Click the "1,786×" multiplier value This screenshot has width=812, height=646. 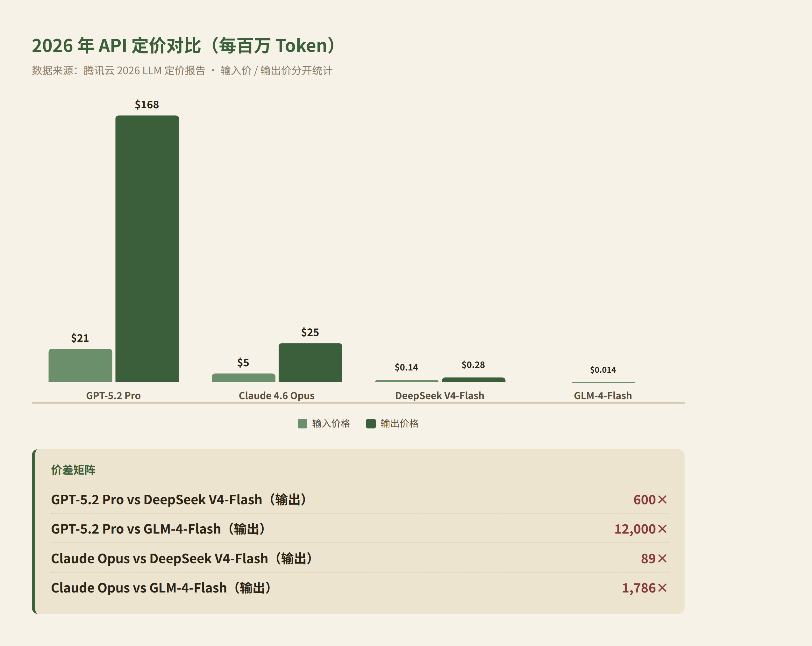(x=645, y=588)
